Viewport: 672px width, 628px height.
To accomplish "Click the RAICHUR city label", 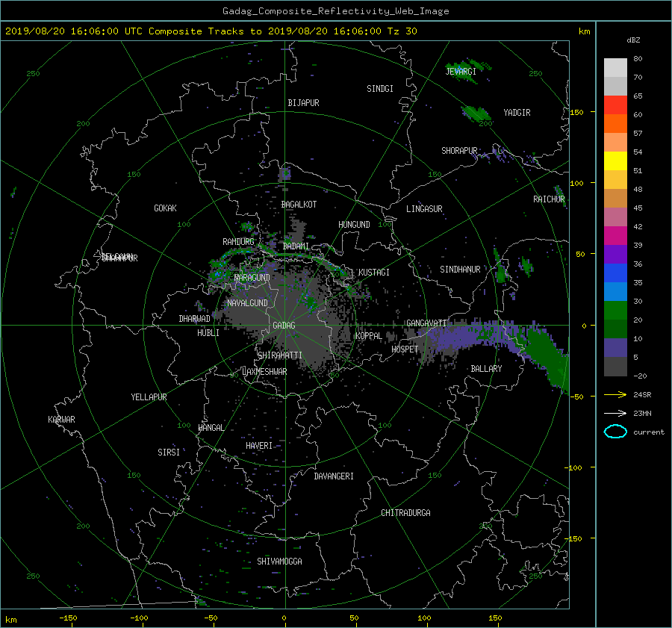I will pyautogui.click(x=549, y=199).
